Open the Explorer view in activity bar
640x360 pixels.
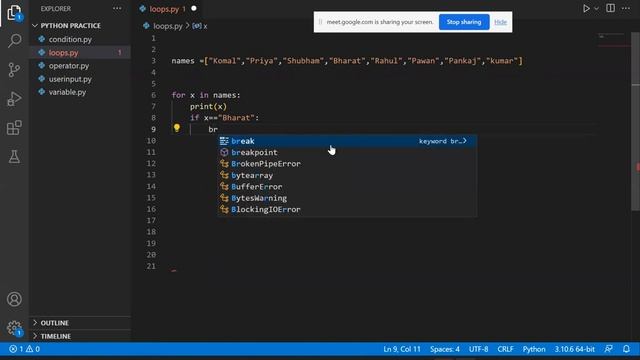[x=14, y=12]
